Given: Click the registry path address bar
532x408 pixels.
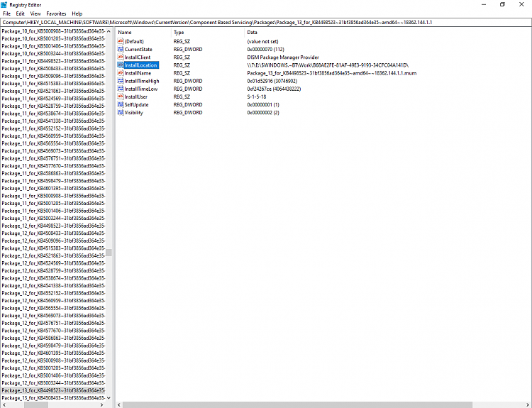Looking at the screenshot, I should [x=266, y=23].
